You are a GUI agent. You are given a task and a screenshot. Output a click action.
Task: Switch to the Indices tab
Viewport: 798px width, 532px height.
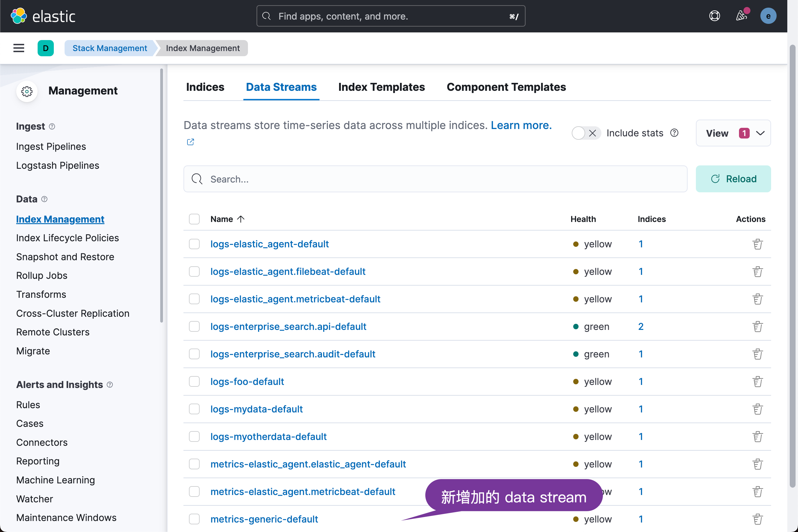(205, 87)
